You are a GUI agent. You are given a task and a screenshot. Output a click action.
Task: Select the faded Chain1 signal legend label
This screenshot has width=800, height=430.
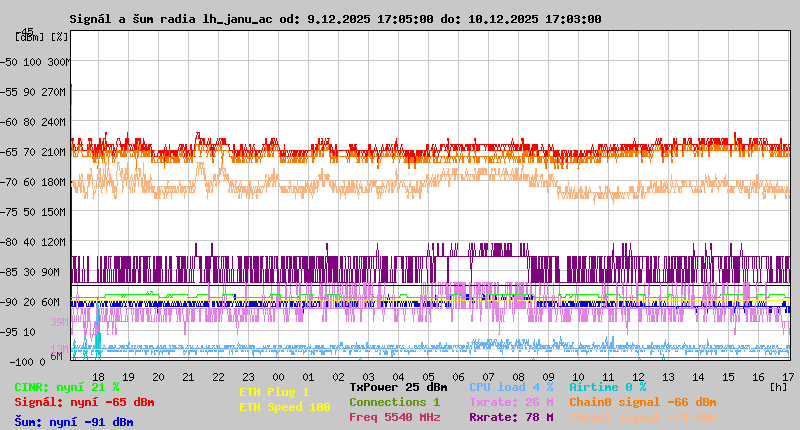tap(642, 417)
